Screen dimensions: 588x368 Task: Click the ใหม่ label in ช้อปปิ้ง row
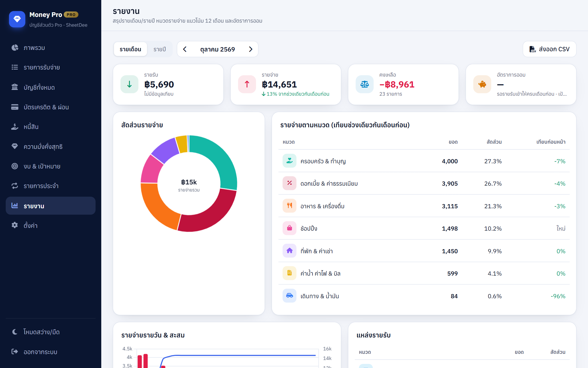[x=561, y=228]
